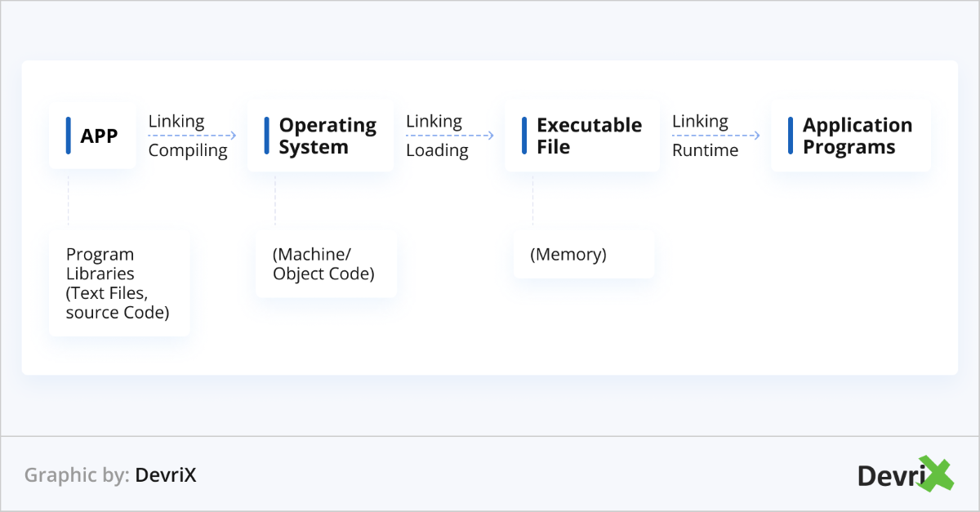Click the Application Programs box

tap(851, 136)
